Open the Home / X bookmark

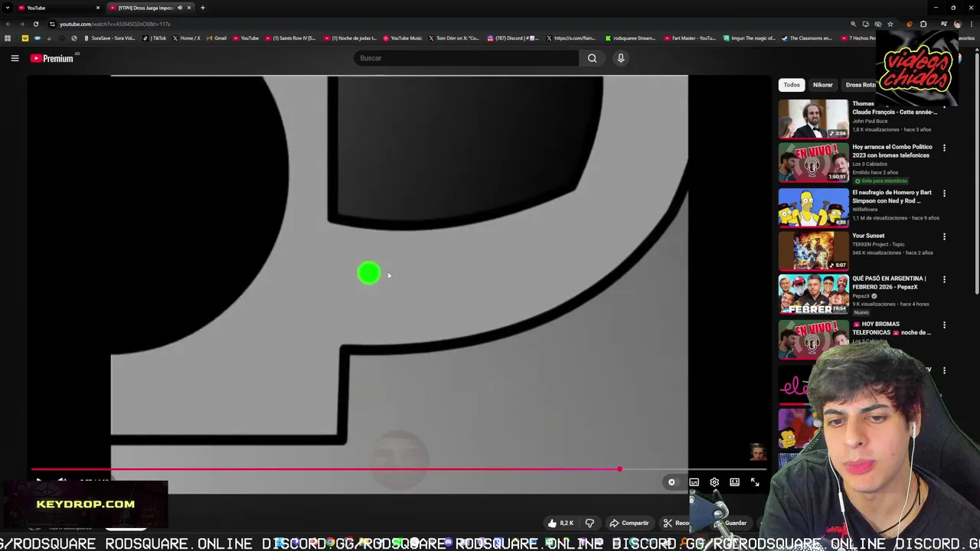tap(186, 38)
